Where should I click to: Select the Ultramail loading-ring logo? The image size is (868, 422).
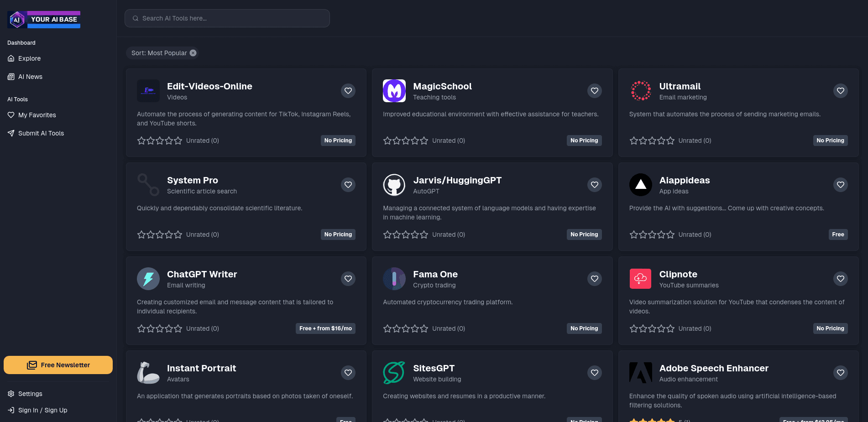pyautogui.click(x=640, y=91)
